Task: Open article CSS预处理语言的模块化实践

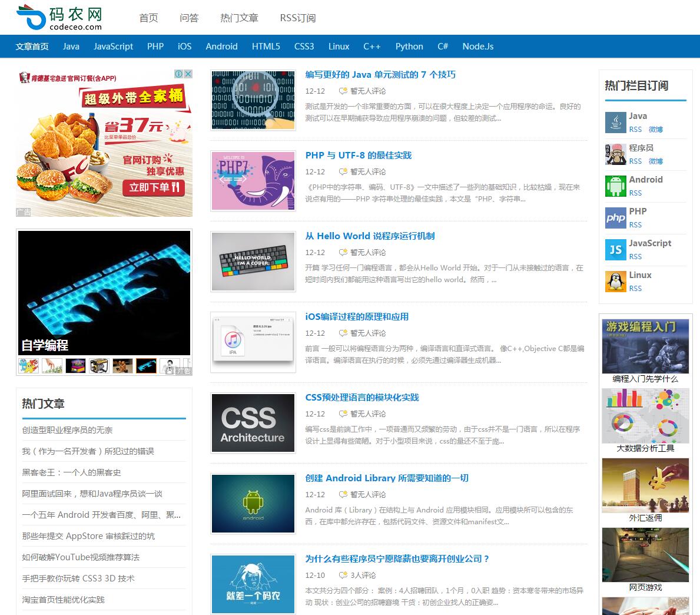Action: pos(362,398)
